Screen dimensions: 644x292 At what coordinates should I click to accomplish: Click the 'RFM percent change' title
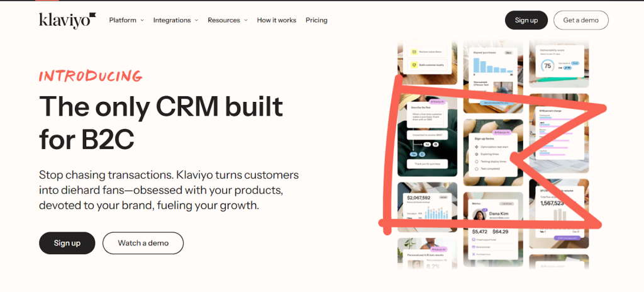pos(550,111)
